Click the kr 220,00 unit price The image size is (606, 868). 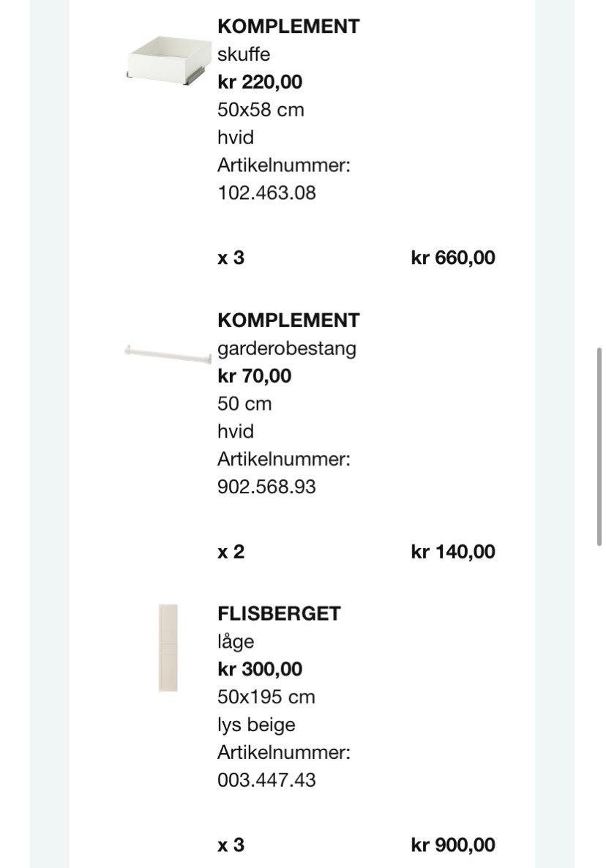260,82
